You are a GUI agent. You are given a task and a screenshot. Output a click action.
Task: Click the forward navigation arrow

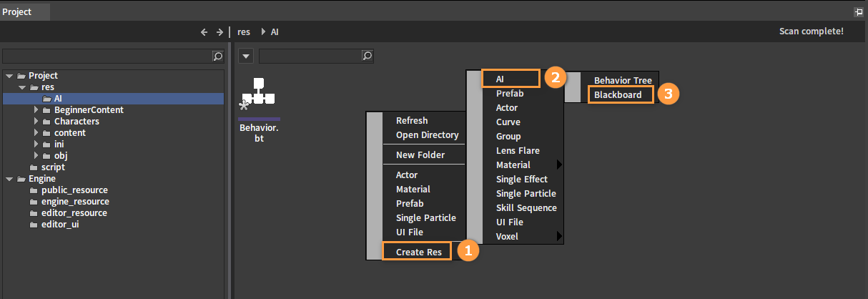pyautogui.click(x=218, y=32)
